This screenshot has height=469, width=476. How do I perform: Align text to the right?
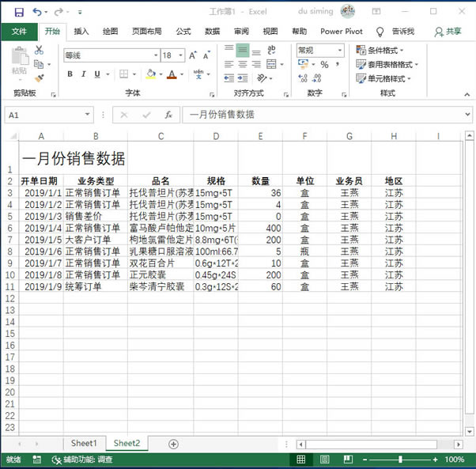tap(256, 64)
